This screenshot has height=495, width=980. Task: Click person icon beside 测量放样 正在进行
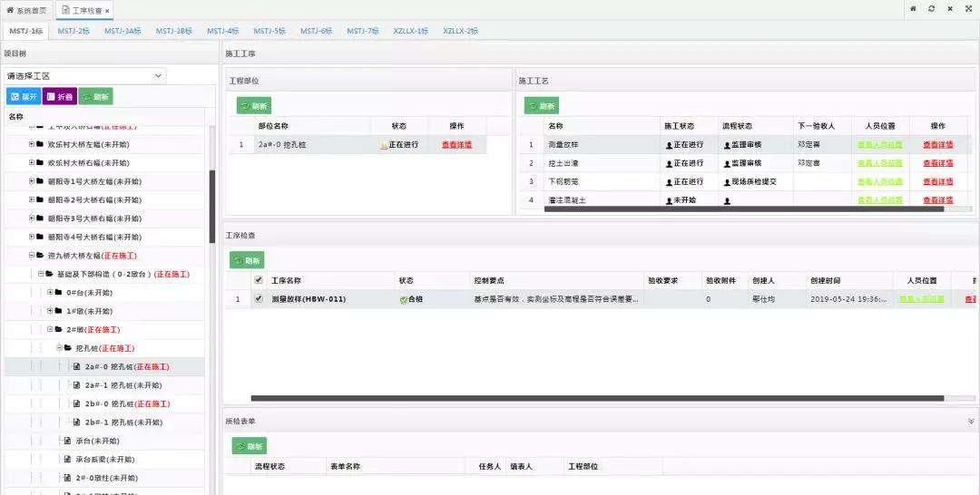pyautogui.click(x=669, y=145)
